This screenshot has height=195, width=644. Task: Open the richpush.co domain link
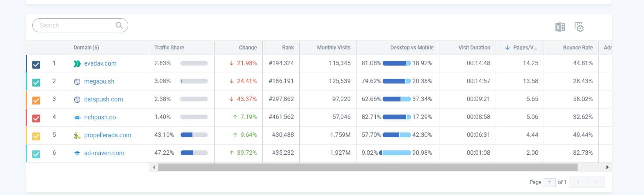click(100, 117)
